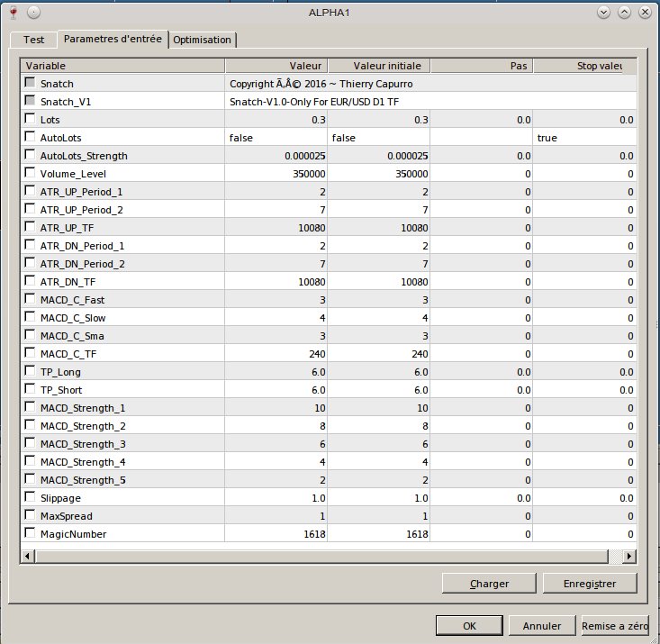Click the MaxSpread Valeur cell
Screen dimensions: 660x644
click(x=276, y=516)
